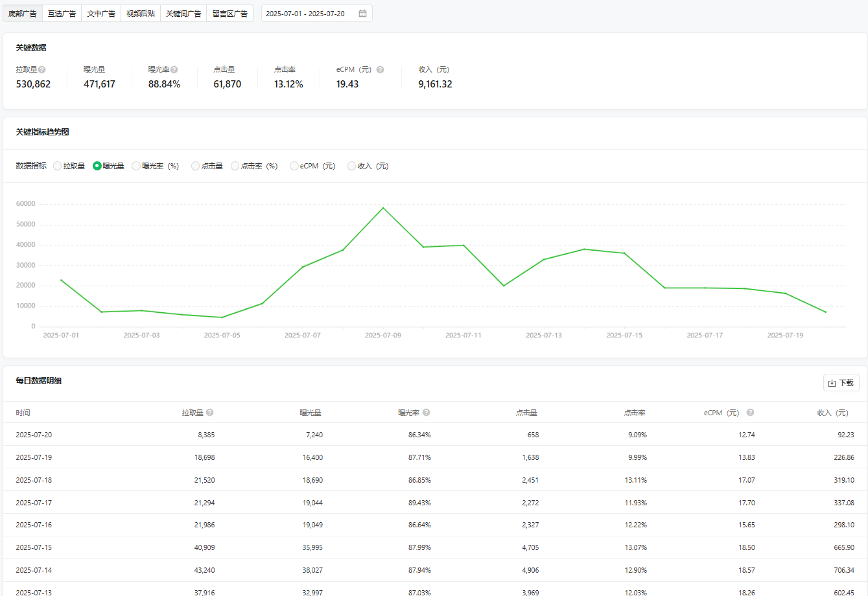Click help icon next to eCPM summary
This screenshot has width=868, height=596.
[381, 69]
